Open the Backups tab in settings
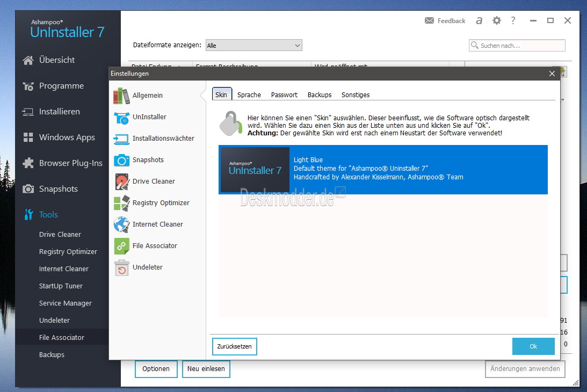This screenshot has width=587, height=392. [x=320, y=95]
